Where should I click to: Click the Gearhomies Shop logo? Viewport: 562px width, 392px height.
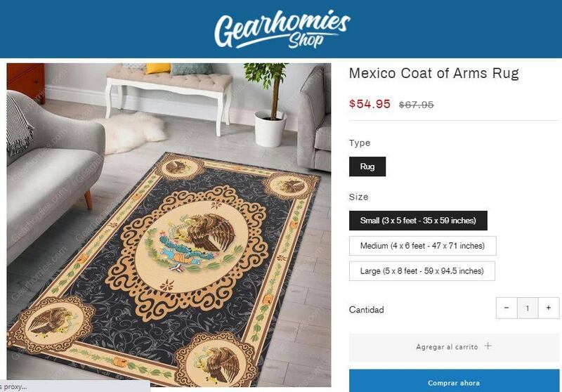[282, 30]
